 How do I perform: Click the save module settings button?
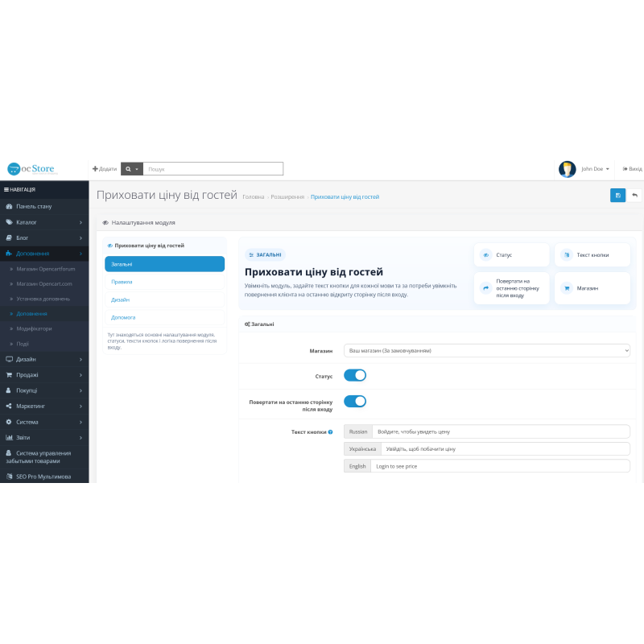click(x=617, y=196)
